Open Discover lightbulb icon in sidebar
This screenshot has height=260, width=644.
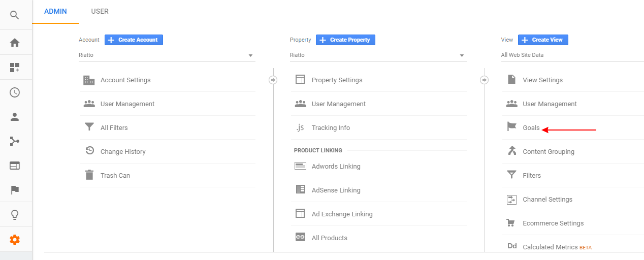[15, 215]
